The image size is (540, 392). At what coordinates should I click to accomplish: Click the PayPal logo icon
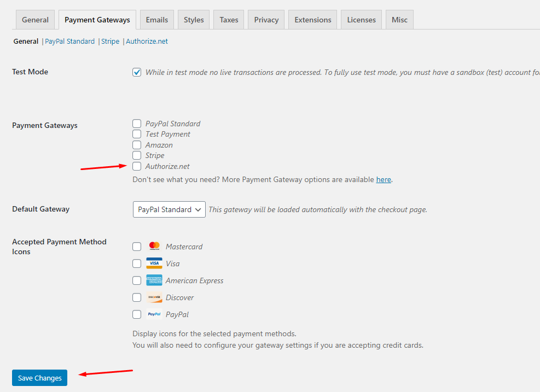pyautogui.click(x=154, y=314)
